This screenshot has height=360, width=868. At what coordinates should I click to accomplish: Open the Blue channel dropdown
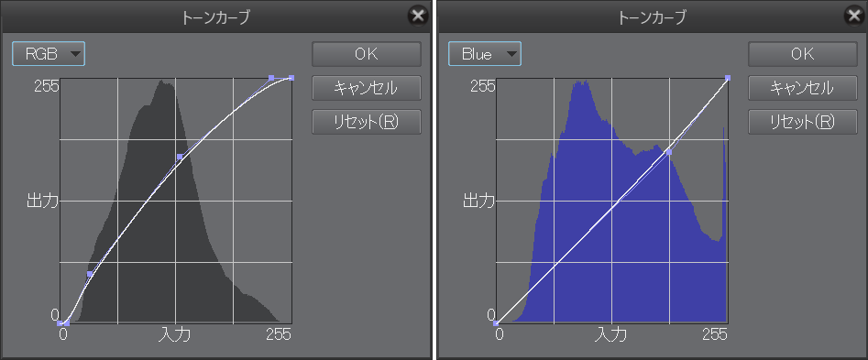[484, 54]
